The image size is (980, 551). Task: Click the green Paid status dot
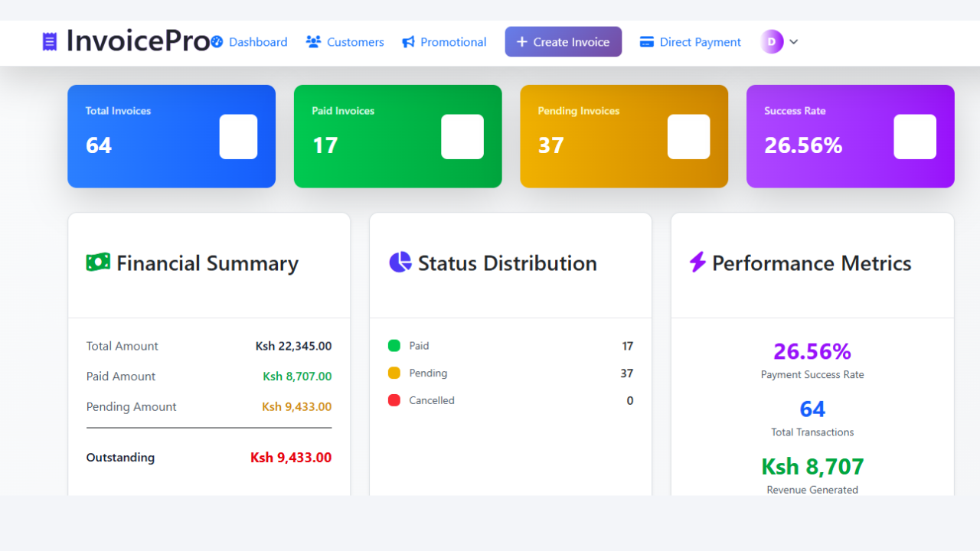point(394,346)
